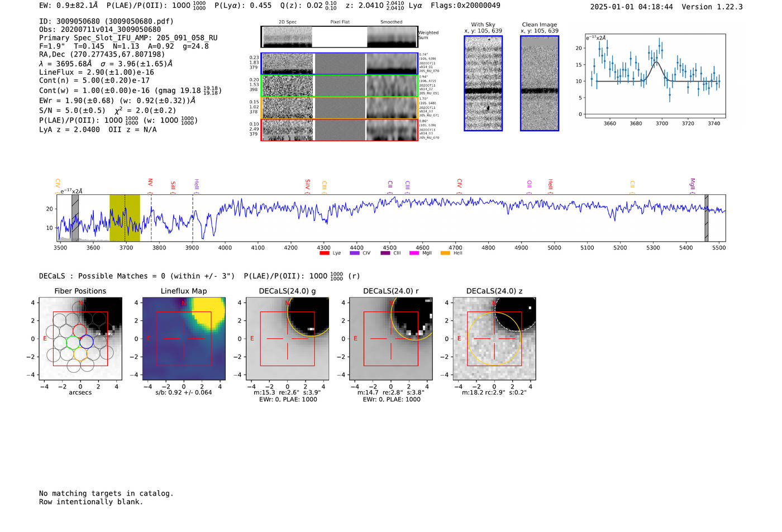Click the '2025-01-01 04:18:44' timestamp
Screen dimensions: 782x532
click(x=632, y=7)
